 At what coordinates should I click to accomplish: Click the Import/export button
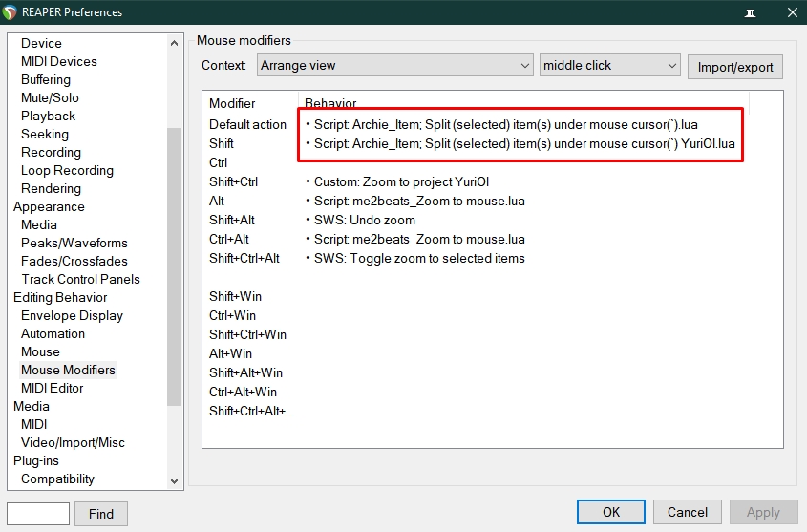click(735, 67)
